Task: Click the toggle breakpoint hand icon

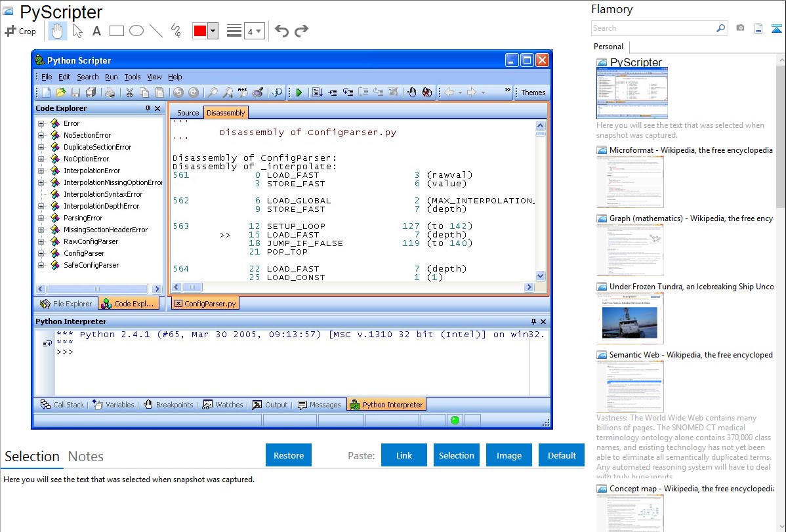Action: coord(411,92)
